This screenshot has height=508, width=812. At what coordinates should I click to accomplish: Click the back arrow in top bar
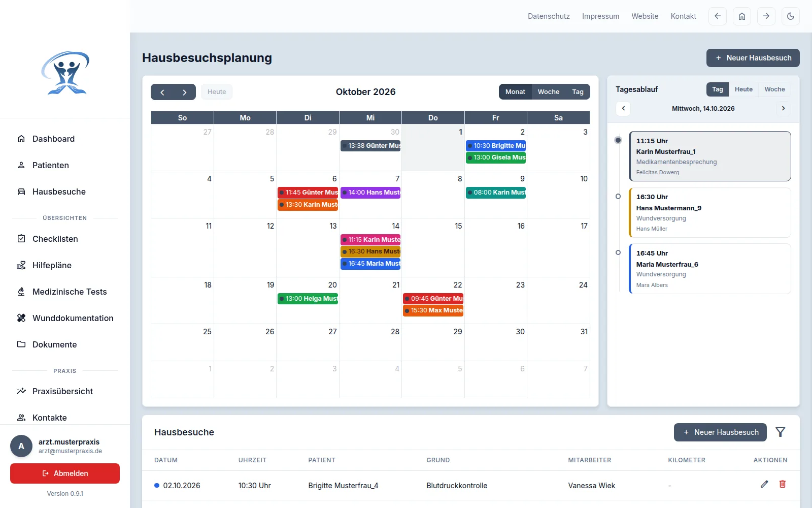pyautogui.click(x=717, y=16)
